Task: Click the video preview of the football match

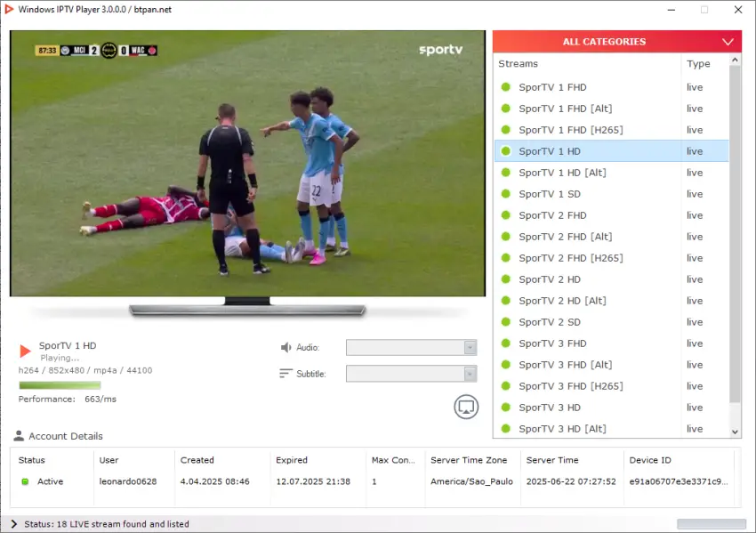Action: [x=248, y=164]
